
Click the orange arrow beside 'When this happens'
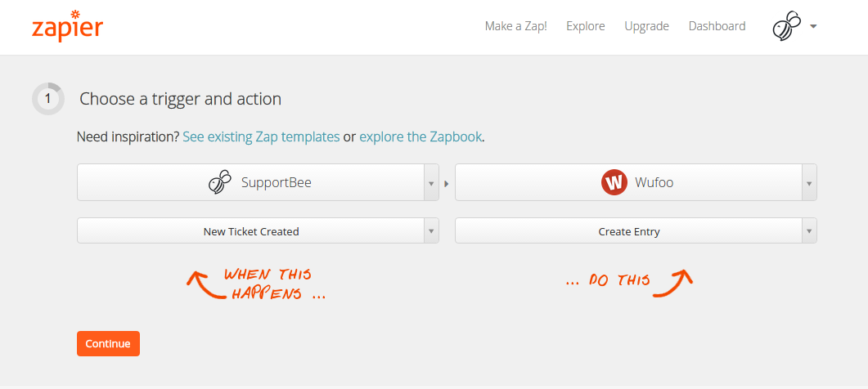pos(205,285)
